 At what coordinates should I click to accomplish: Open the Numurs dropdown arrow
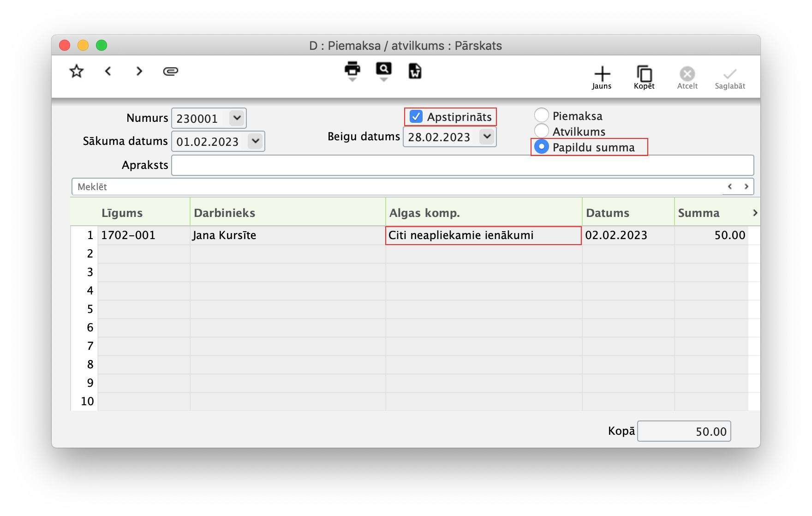point(237,118)
